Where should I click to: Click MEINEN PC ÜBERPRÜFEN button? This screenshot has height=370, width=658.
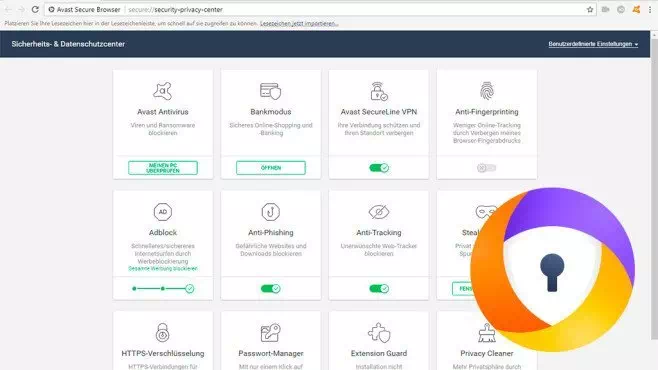click(163, 168)
